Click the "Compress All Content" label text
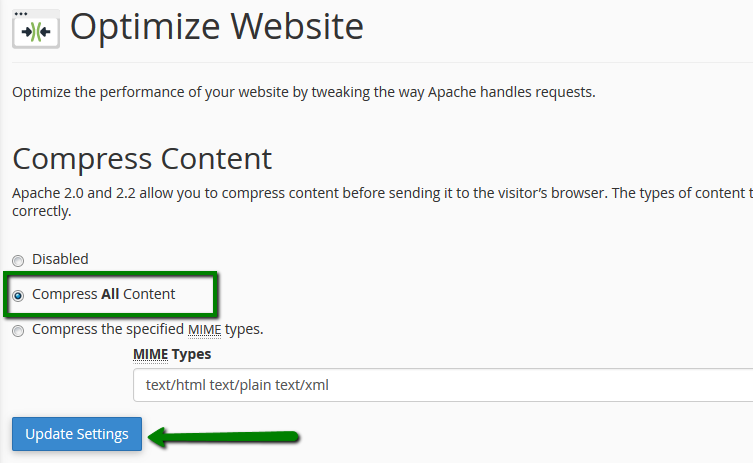This screenshot has height=463, width=753. click(103, 294)
